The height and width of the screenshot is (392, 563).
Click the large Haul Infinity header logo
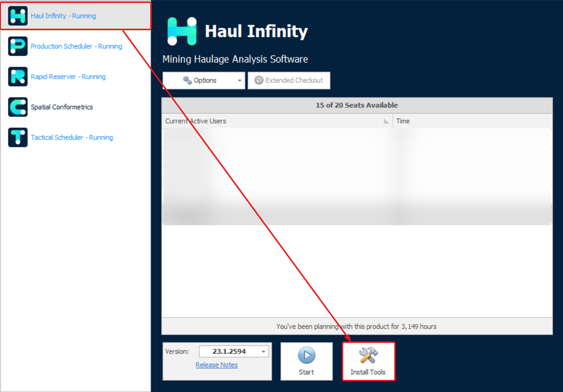[x=182, y=31]
